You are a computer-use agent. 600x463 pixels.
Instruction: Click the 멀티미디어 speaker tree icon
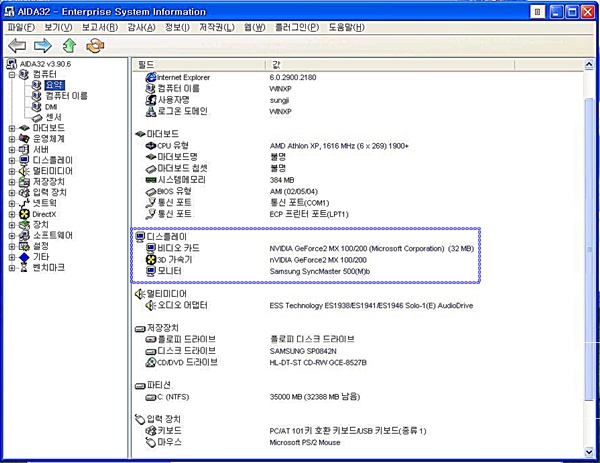24,171
